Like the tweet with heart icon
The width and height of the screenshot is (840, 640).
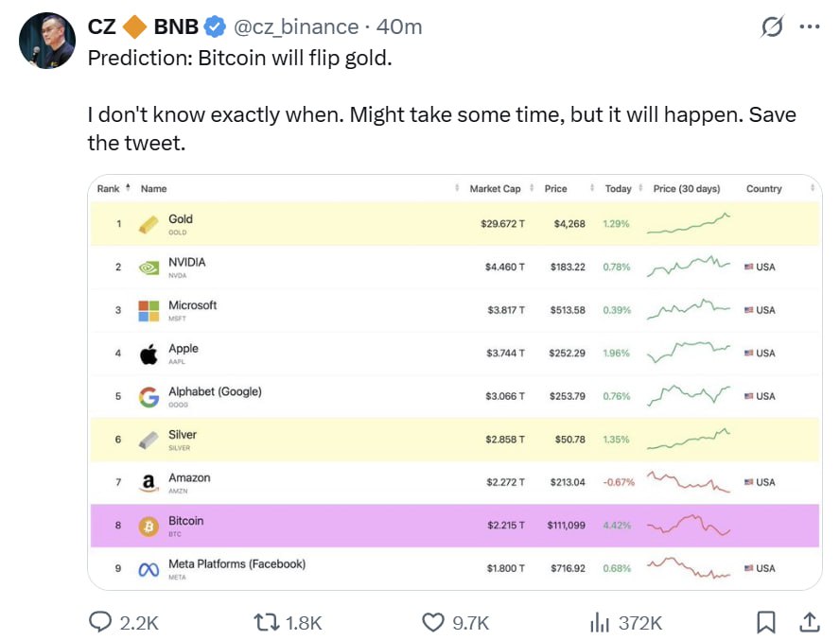click(x=433, y=621)
